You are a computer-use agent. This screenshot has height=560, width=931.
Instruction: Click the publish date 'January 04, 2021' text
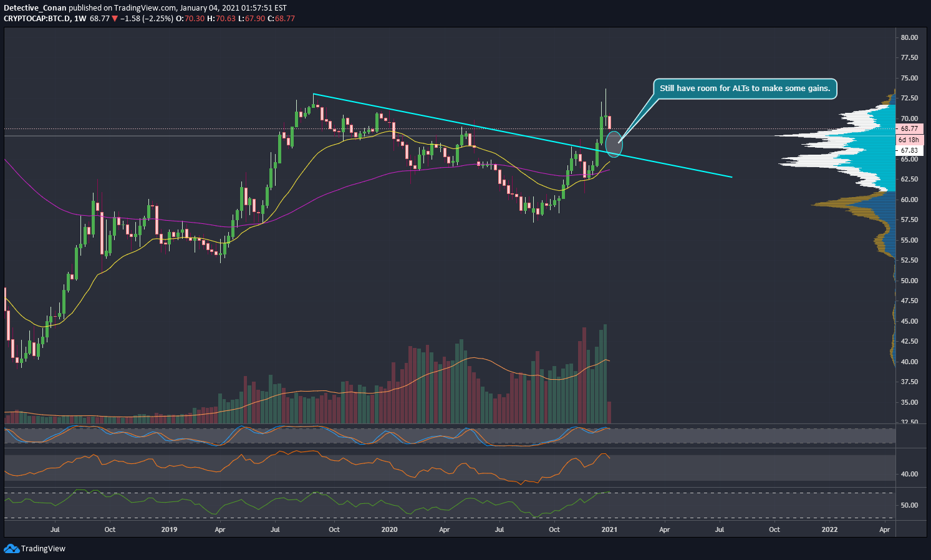point(208,8)
